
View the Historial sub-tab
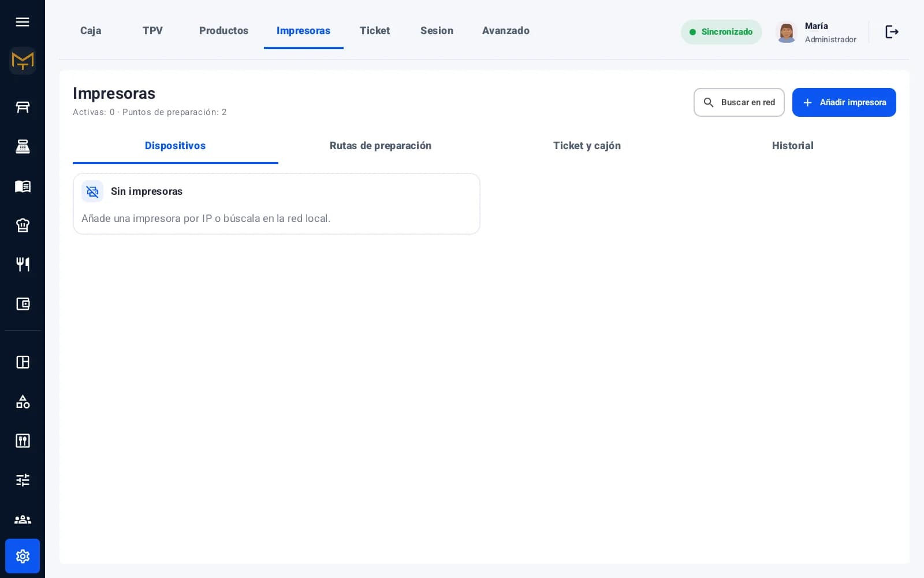point(793,146)
